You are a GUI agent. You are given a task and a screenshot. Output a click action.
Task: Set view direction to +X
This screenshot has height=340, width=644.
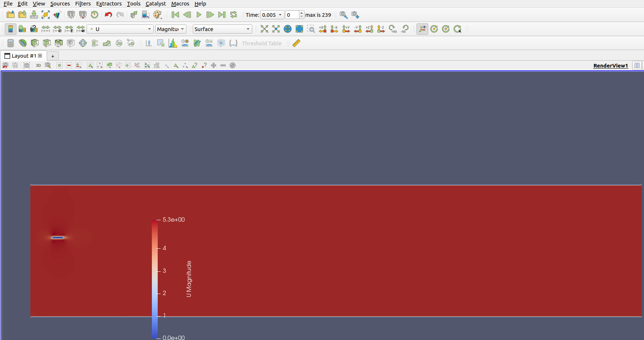(x=323, y=29)
